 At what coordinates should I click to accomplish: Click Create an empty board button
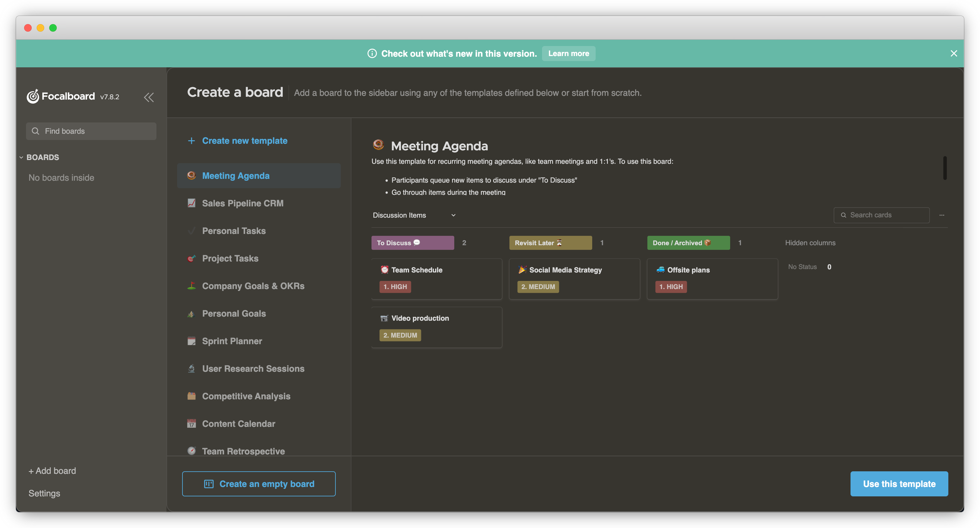pos(259,484)
